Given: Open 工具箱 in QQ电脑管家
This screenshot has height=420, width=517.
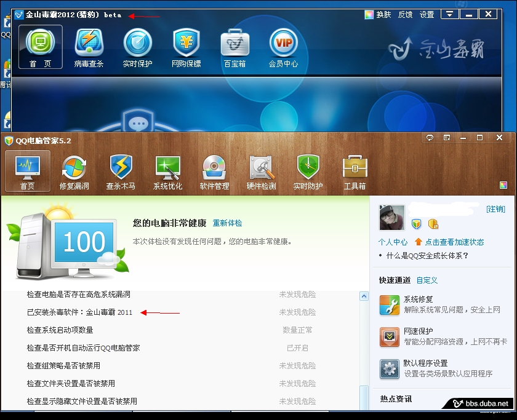Looking at the screenshot, I should point(355,172).
